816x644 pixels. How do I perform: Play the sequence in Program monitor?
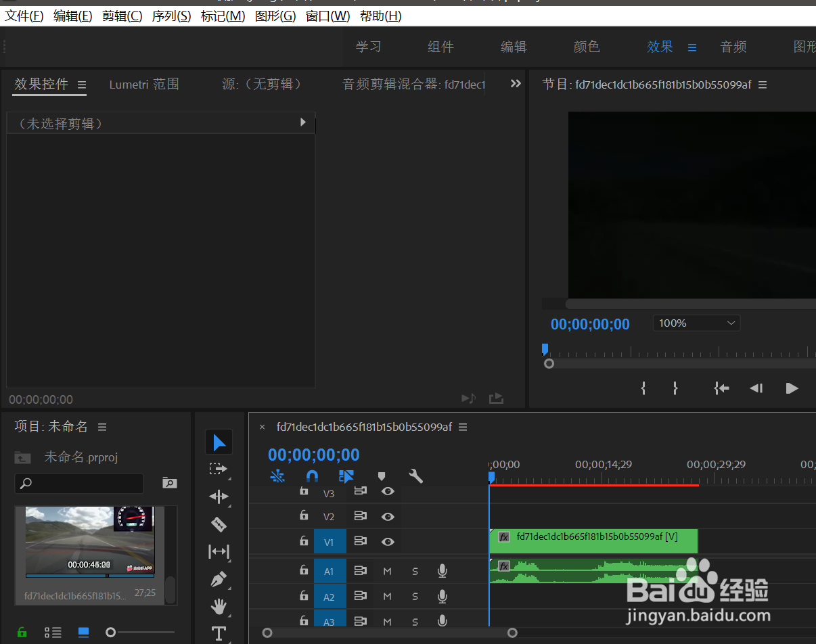(792, 388)
